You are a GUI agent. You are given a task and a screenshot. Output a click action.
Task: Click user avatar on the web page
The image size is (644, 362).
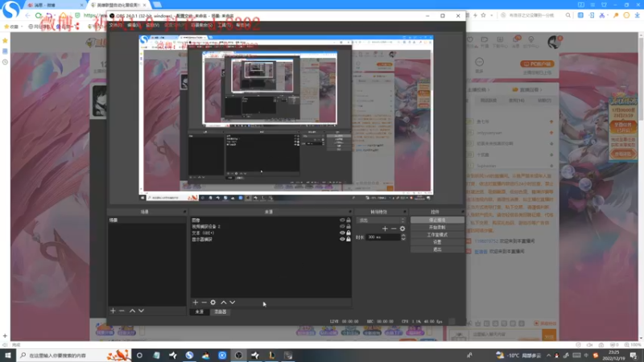(554, 42)
